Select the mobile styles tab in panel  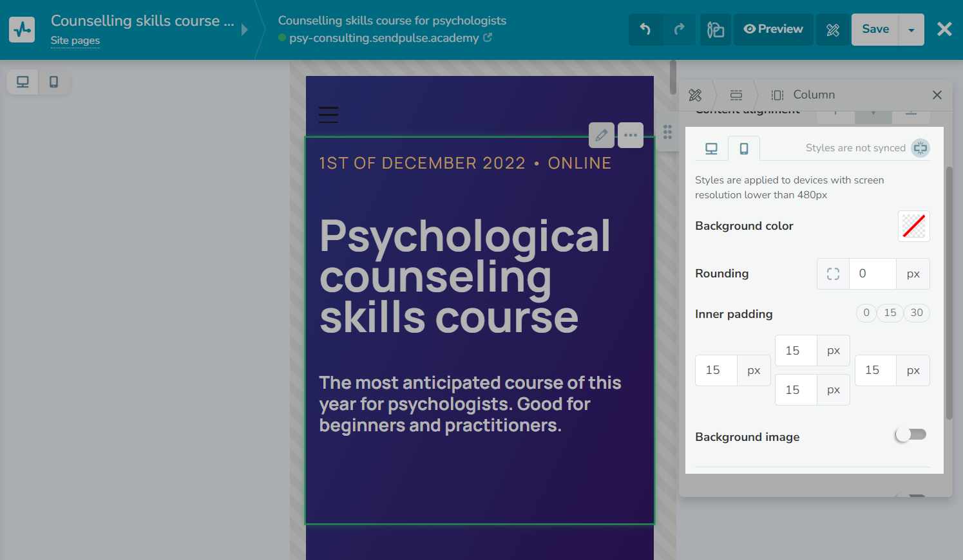coord(744,149)
